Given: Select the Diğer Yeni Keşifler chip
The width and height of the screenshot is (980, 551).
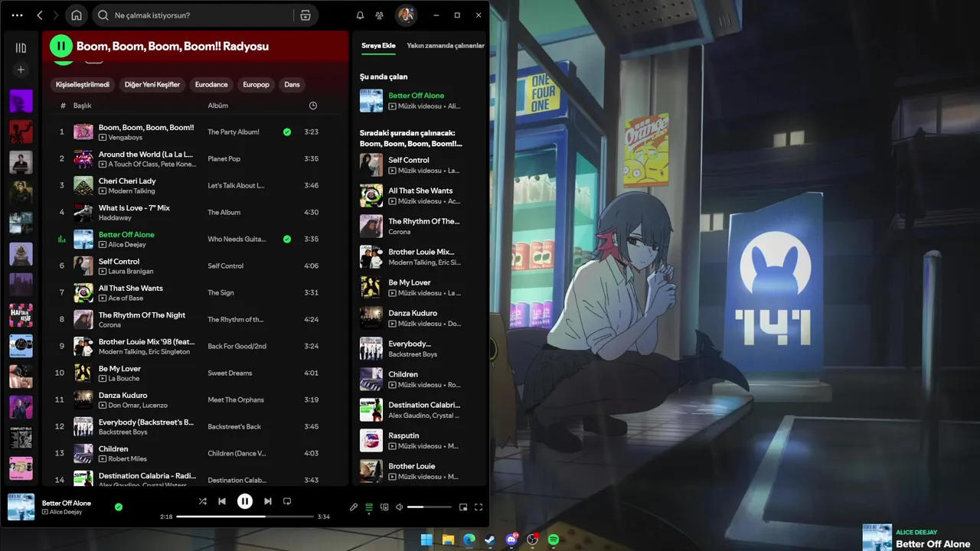Looking at the screenshot, I should (152, 84).
